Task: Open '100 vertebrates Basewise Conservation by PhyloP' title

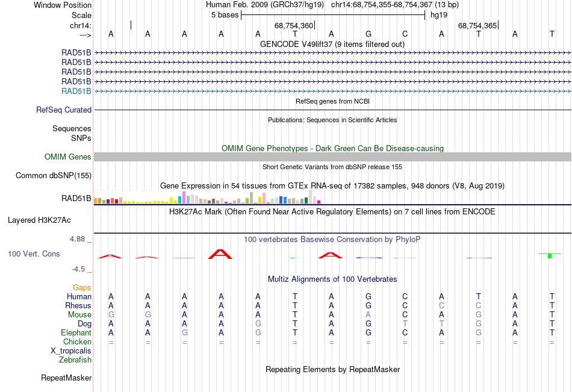Action: (332, 240)
